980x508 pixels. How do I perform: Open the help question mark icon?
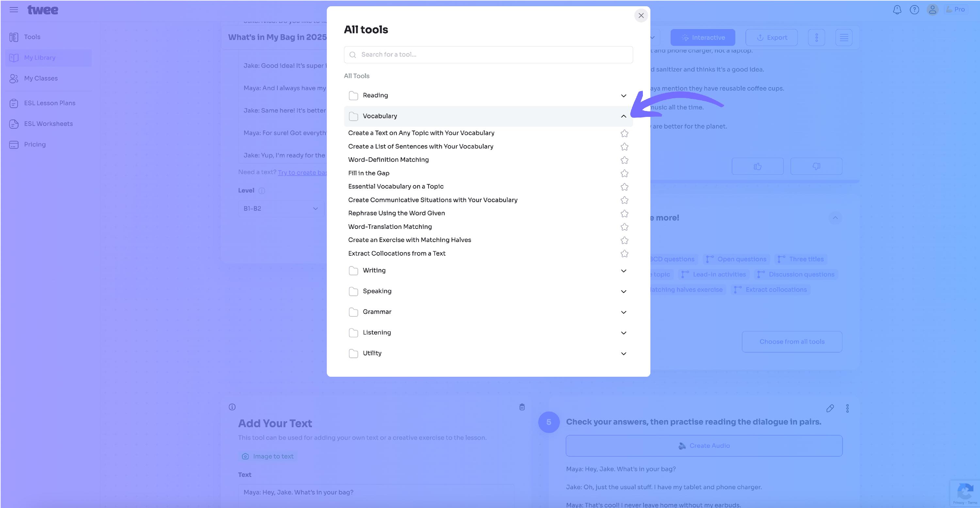(x=914, y=9)
